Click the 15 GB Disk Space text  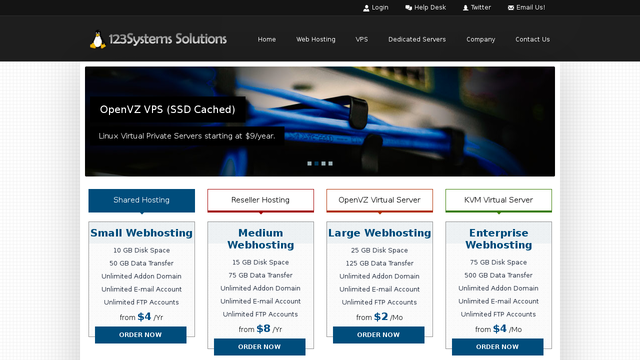pos(260,262)
